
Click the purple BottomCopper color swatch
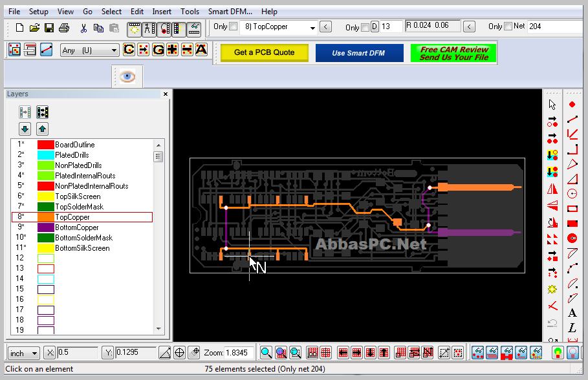click(46, 227)
